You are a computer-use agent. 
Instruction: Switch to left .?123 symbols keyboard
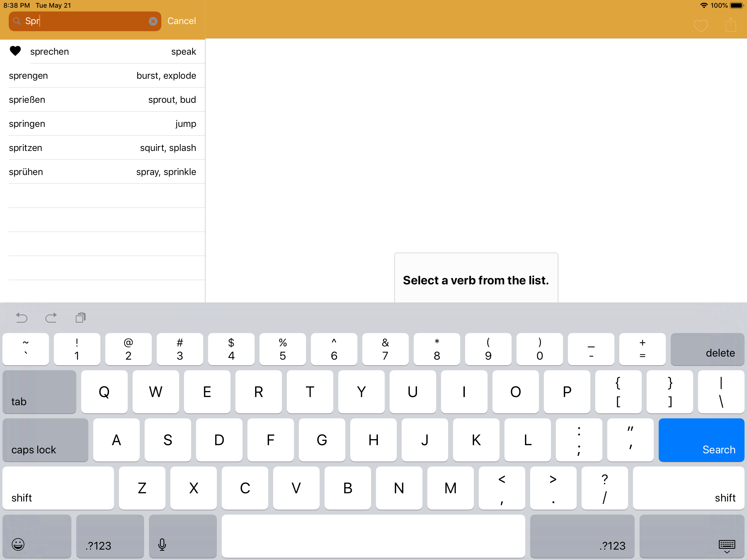click(x=110, y=536)
